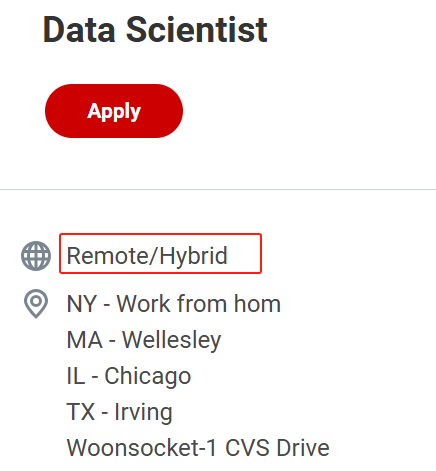Click the word "Data" in the heading
Screen dimensions: 436x471
pos(79,30)
